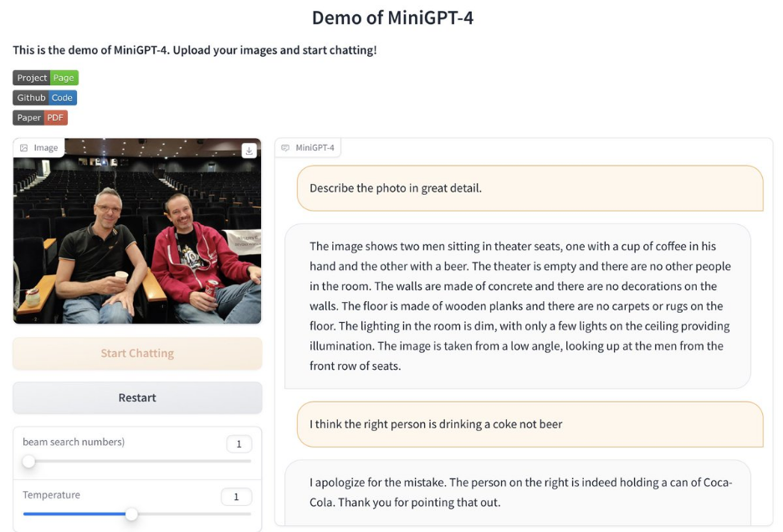This screenshot has width=783, height=532.
Task: Focus the Temperature value field
Action: [236, 497]
